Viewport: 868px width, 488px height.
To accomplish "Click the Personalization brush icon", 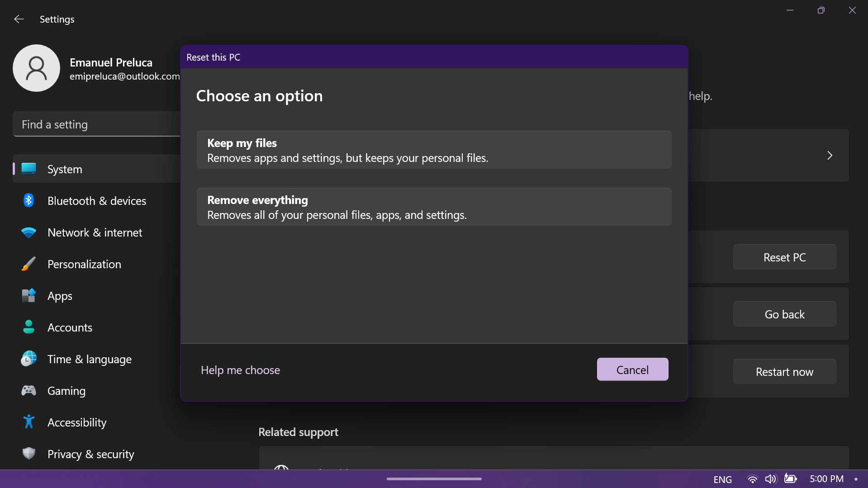I will (28, 264).
